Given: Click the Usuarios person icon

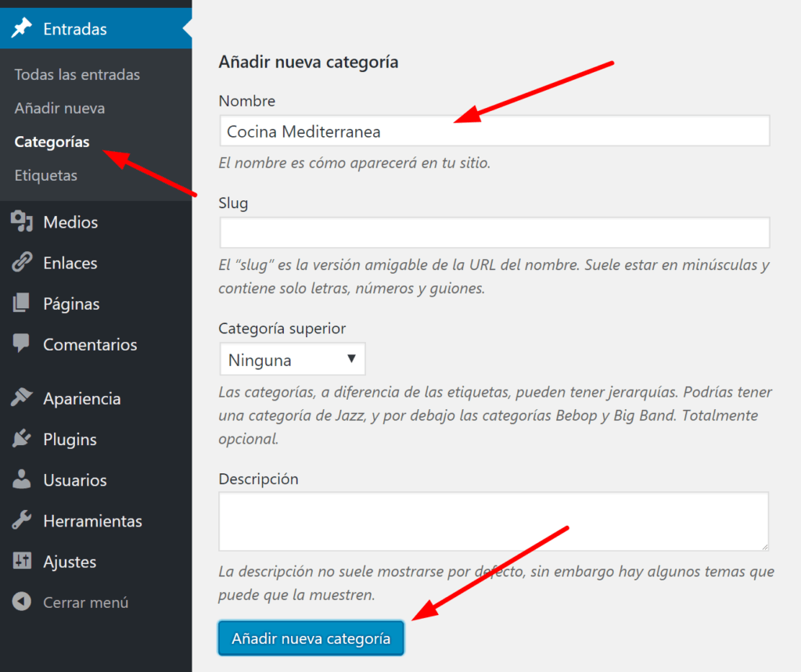Looking at the screenshot, I should pos(21,480).
